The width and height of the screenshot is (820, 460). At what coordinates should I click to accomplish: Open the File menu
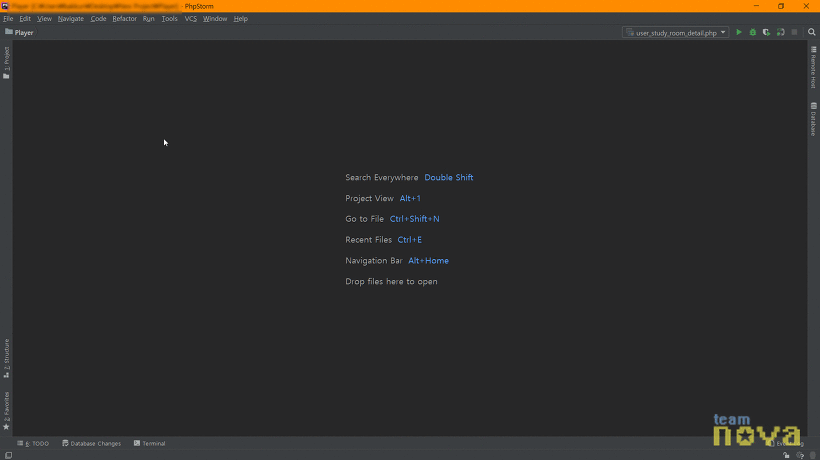tap(8, 19)
